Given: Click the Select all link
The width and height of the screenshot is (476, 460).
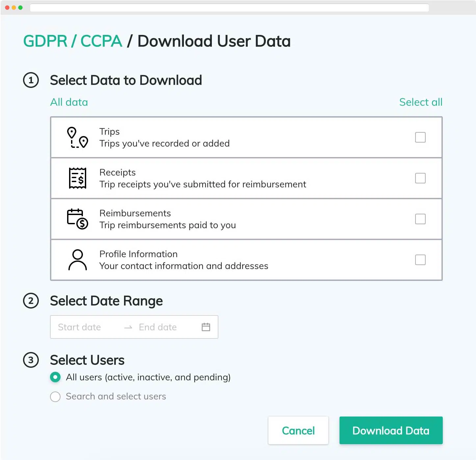Looking at the screenshot, I should click(x=420, y=102).
